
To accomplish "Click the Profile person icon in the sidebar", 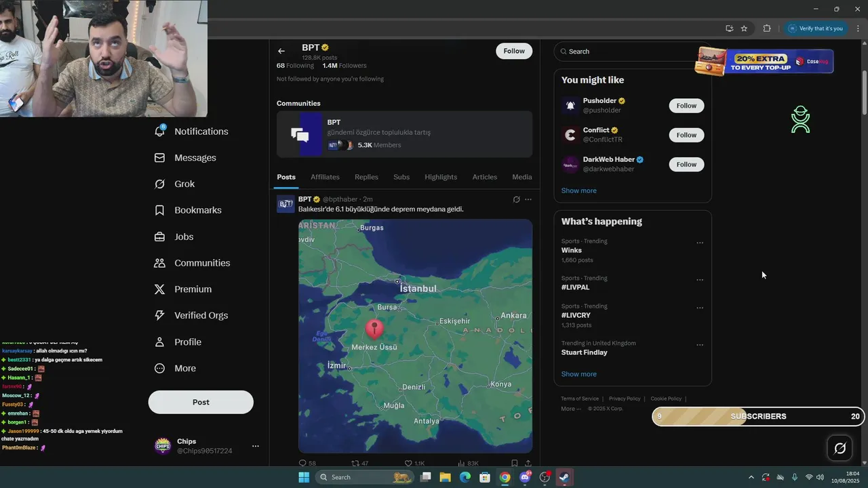I will [159, 342].
